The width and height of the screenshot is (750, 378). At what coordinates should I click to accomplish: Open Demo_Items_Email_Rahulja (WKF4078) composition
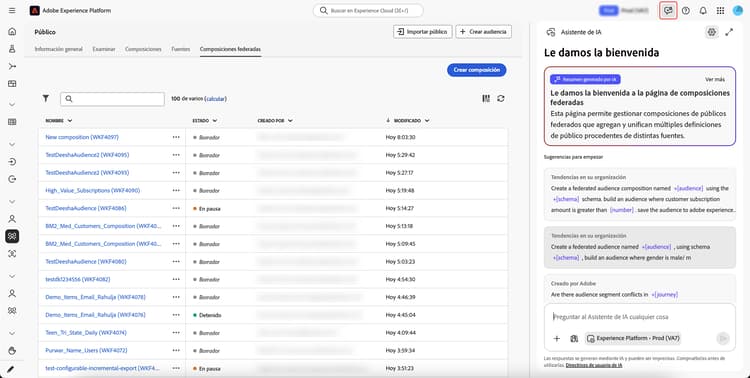pos(95,297)
